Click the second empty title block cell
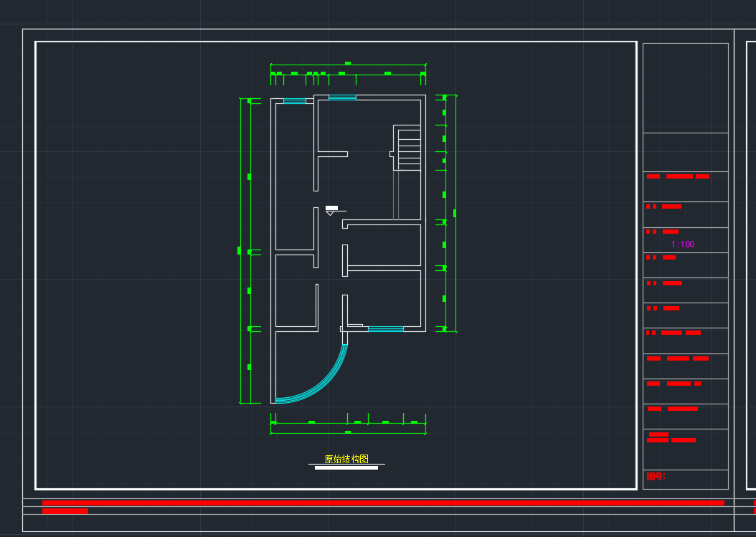The image size is (756, 537). pyautogui.click(x=685, y=152)
